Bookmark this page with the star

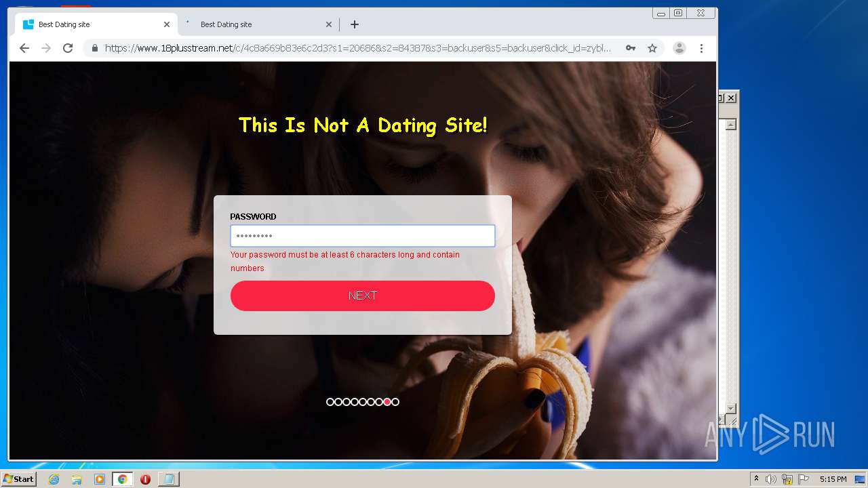point(652,48)
